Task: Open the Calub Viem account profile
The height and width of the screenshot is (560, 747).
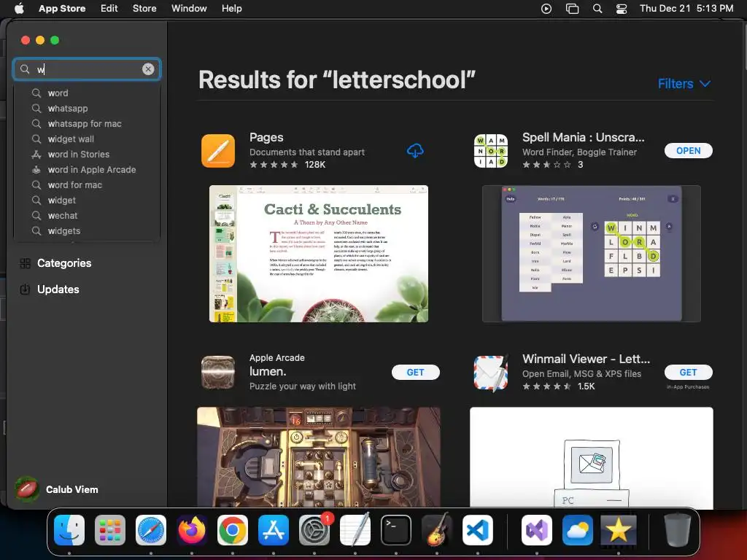Action: pos(56,489)
